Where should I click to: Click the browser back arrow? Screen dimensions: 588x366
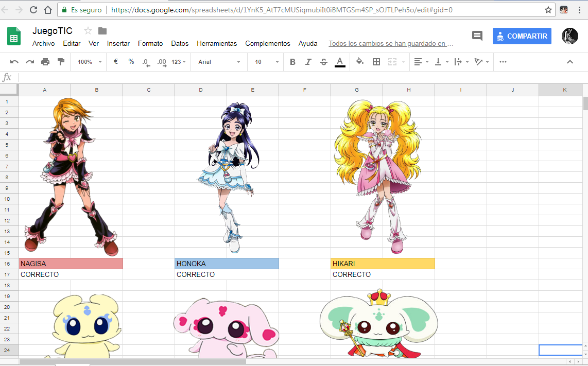(5, 10)
